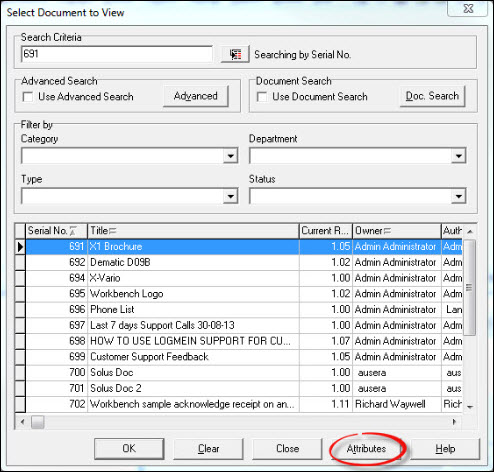Expand the Status filter dropdown
The width and height of the screenshot is (494, 472).
(x=459, y=196)
